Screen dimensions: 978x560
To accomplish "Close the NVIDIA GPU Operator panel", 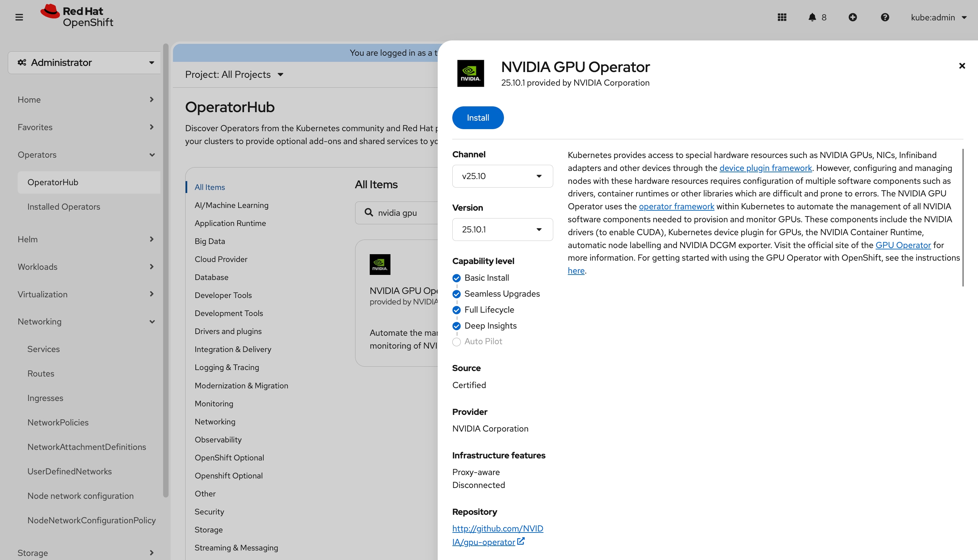I will (962, 66).
